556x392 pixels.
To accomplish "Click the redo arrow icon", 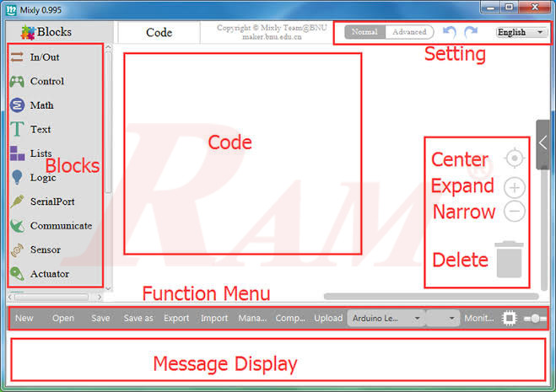I will point(471,32).
